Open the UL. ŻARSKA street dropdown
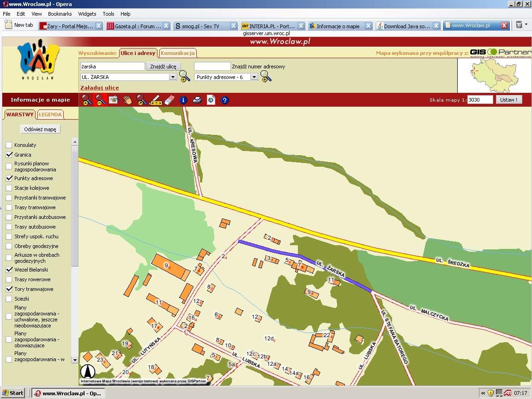Image resolution: width=532 pixels, height=399 pixels. (x=173, y=77)
